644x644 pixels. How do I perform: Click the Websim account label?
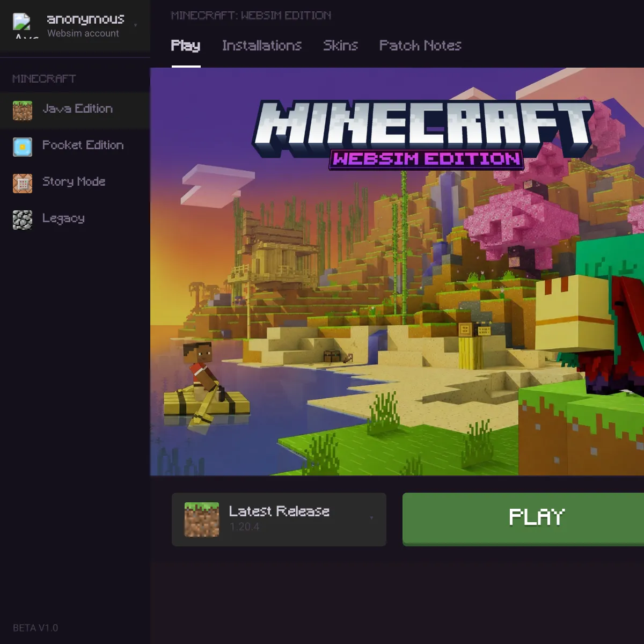pos(83,33)
